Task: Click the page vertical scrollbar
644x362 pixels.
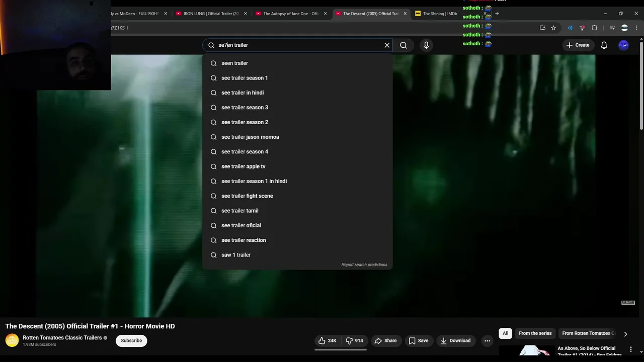Action: coord(641,85)
